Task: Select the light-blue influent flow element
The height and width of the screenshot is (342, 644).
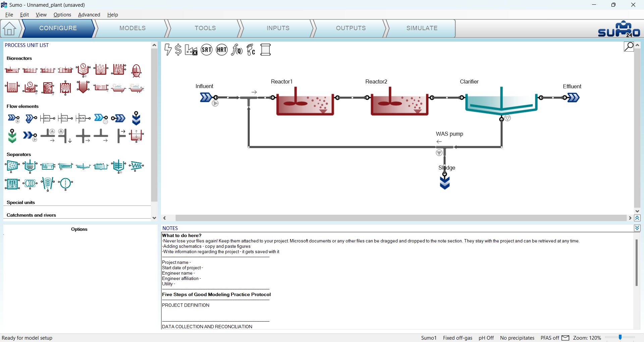Action: click(101, 118)
